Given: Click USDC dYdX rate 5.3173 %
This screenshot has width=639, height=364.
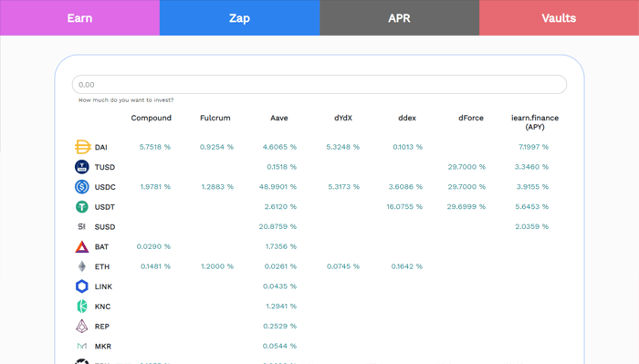Looking at the screenshot, I should tap(344, 187).
